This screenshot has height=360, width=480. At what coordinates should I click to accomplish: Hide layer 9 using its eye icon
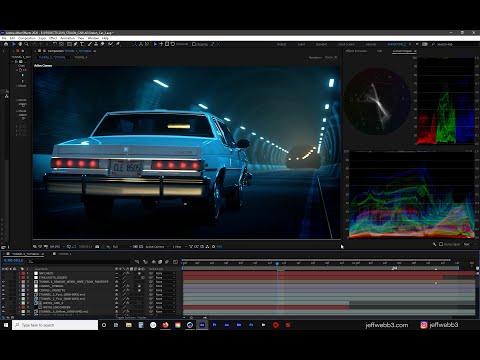(3, 307)
